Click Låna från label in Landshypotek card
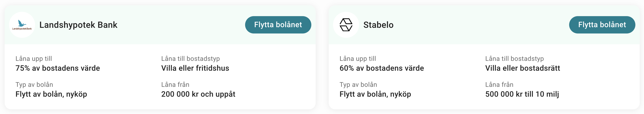644x114 pixels. click(x=175, y=85)
